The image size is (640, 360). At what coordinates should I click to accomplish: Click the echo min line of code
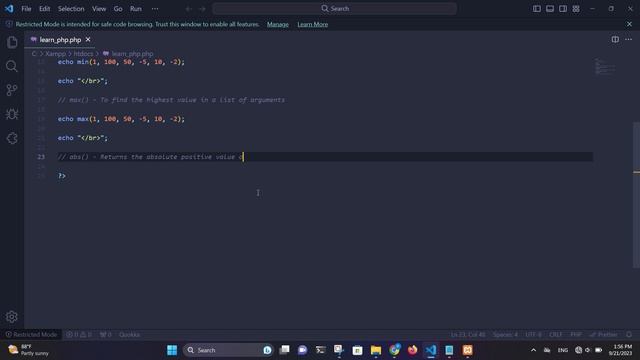tap(121, 62)
